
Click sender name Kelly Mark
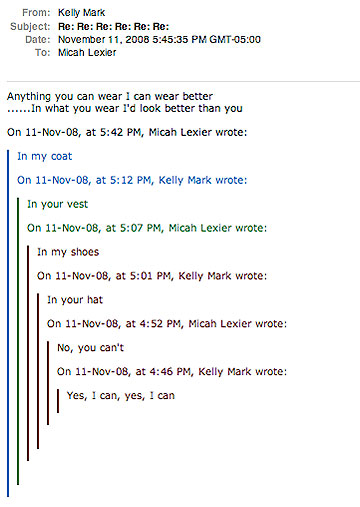pyautogui.click(x=81, y=13)
